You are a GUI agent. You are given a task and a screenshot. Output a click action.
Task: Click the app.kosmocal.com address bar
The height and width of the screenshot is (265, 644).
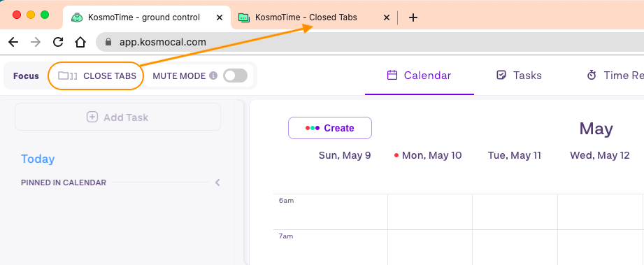[x=370, y=42]
